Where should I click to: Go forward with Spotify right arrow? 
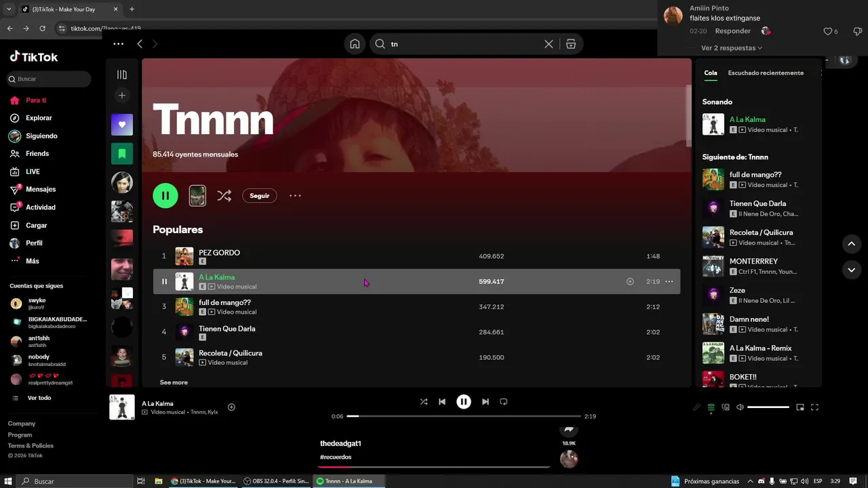point(155,44)
